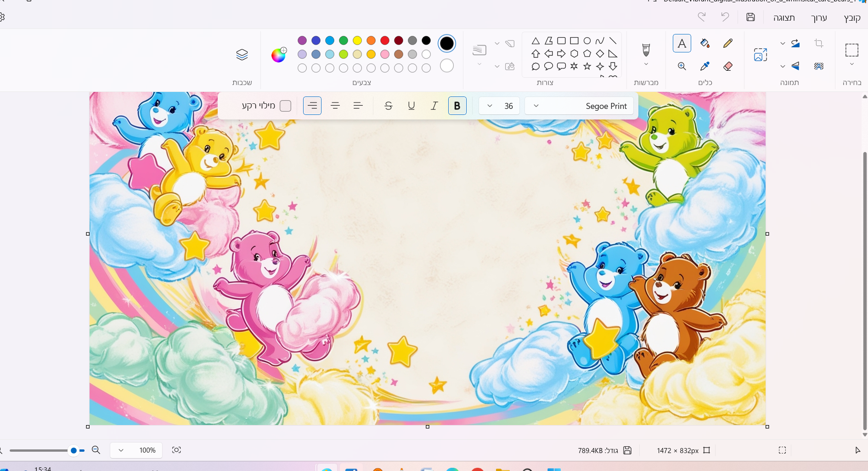Click the file size 789.4KB readout
This screenshot has height=471, width=868.
tap(598, 450)
